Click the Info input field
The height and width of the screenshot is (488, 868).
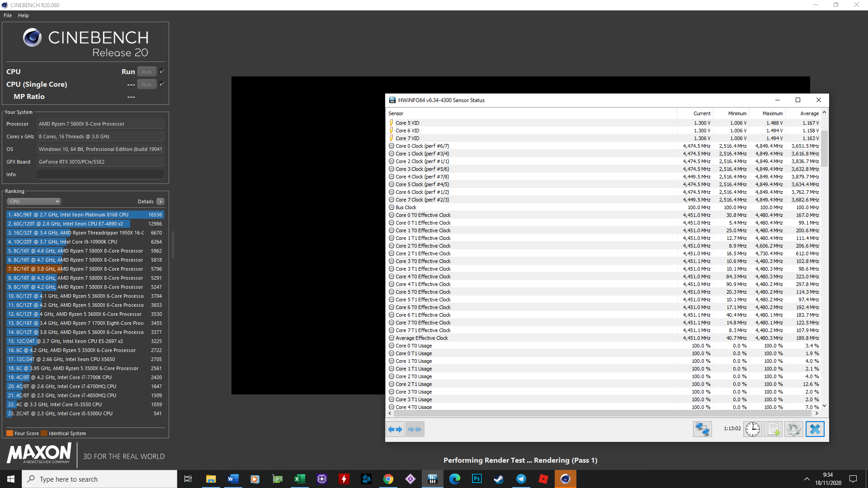click(100, 174)
